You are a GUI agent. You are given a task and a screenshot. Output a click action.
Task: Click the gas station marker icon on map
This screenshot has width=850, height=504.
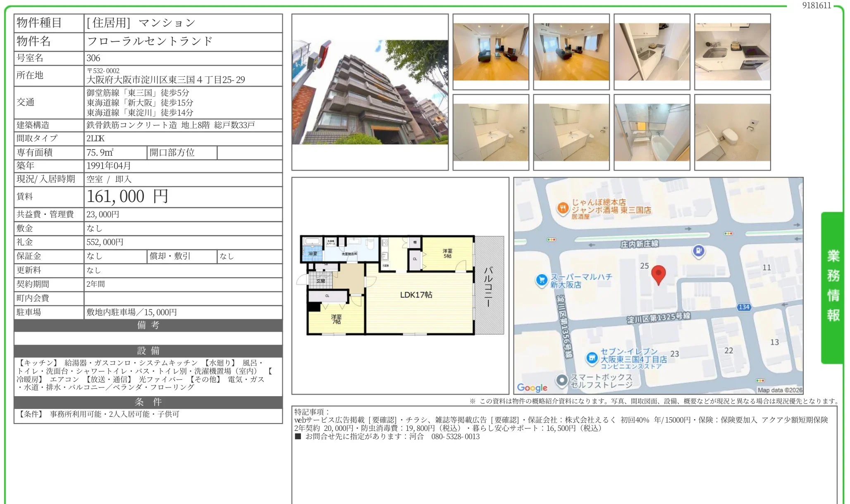(x=698, y=250)
